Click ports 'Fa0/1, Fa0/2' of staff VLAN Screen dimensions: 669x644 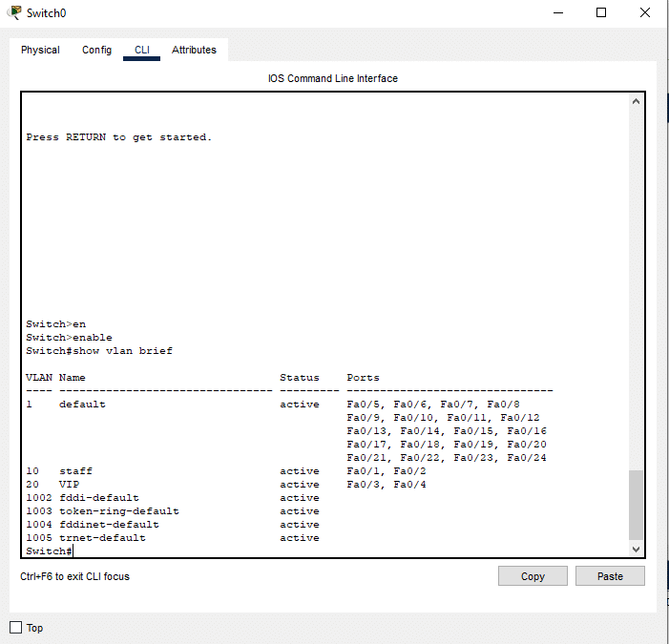pos(387,471)
